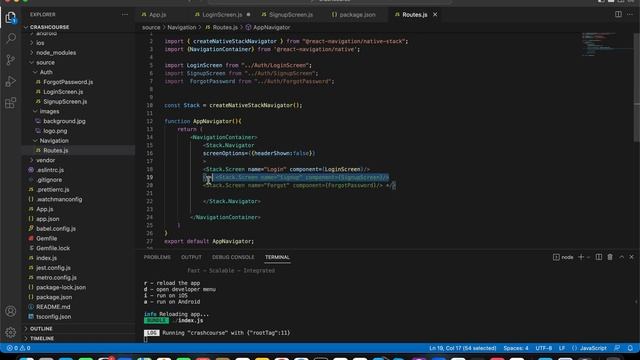Open the notifications bell in status bar
Viewport: 640px width, 360px height.
pyautogui.click(x=630, y=348)
